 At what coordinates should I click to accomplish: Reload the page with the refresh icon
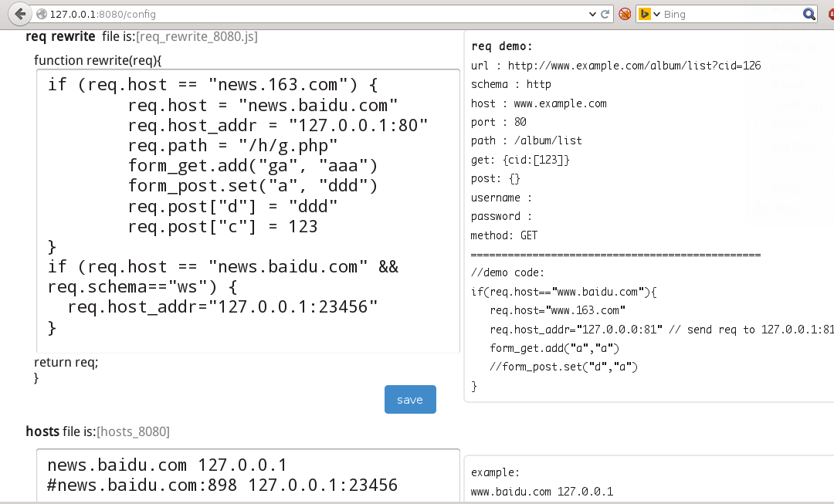(605, 14)
